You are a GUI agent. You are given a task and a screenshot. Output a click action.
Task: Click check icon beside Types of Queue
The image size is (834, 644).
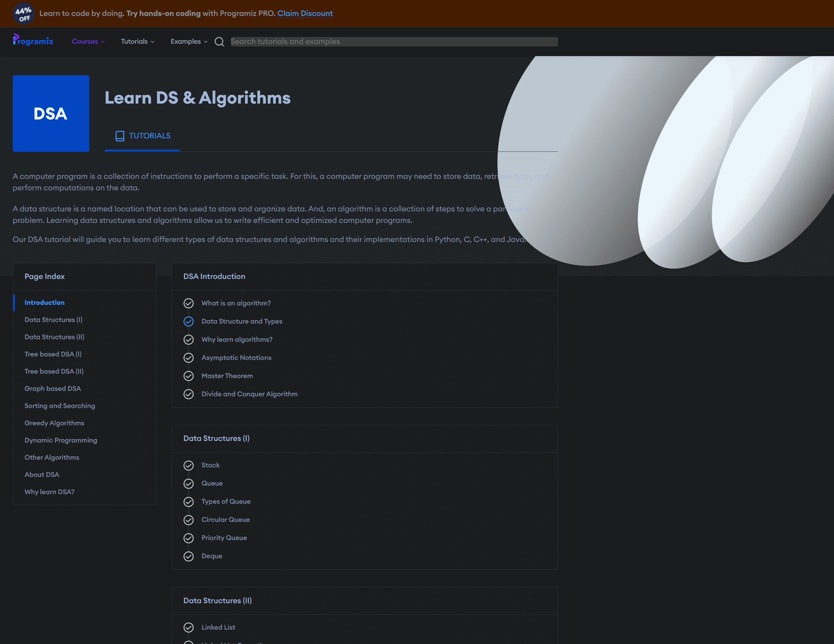pyautogui.click(x=188, y=501)
